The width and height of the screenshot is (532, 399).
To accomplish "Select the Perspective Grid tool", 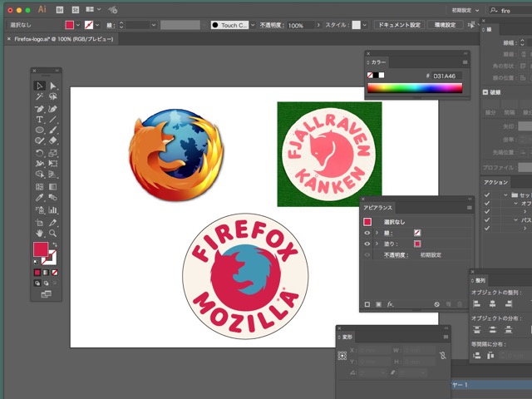I will (52, 174).
